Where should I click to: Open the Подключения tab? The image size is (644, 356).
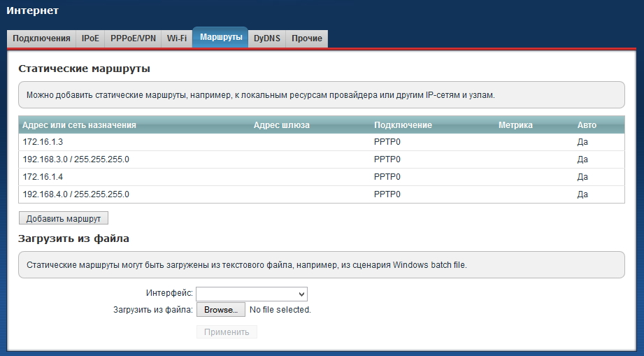41,38
